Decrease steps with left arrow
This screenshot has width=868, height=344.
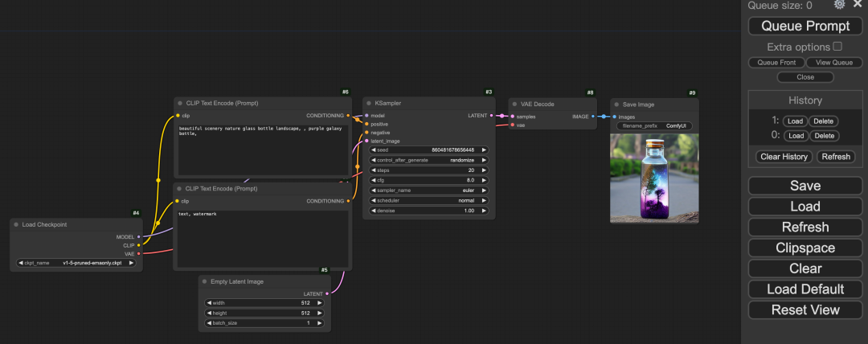(374, 170)
